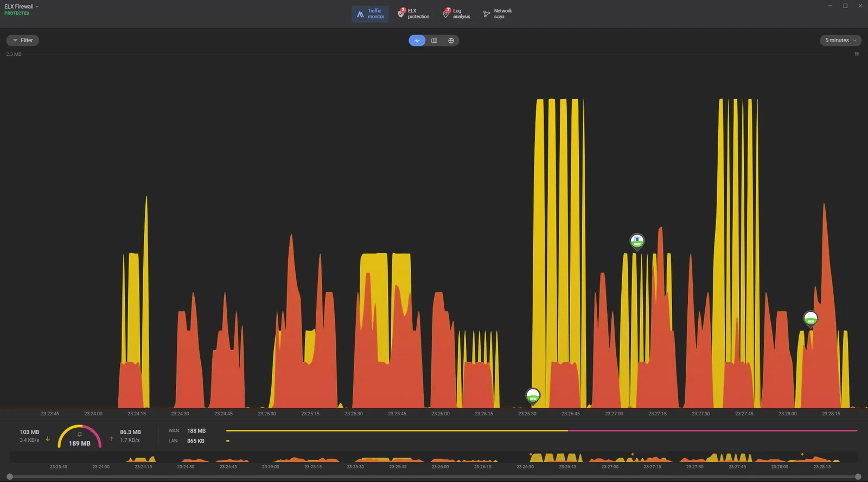Go to the Log analysis tab
The height and width of the screenshot is (482, 868).
(x=456, y=14)
